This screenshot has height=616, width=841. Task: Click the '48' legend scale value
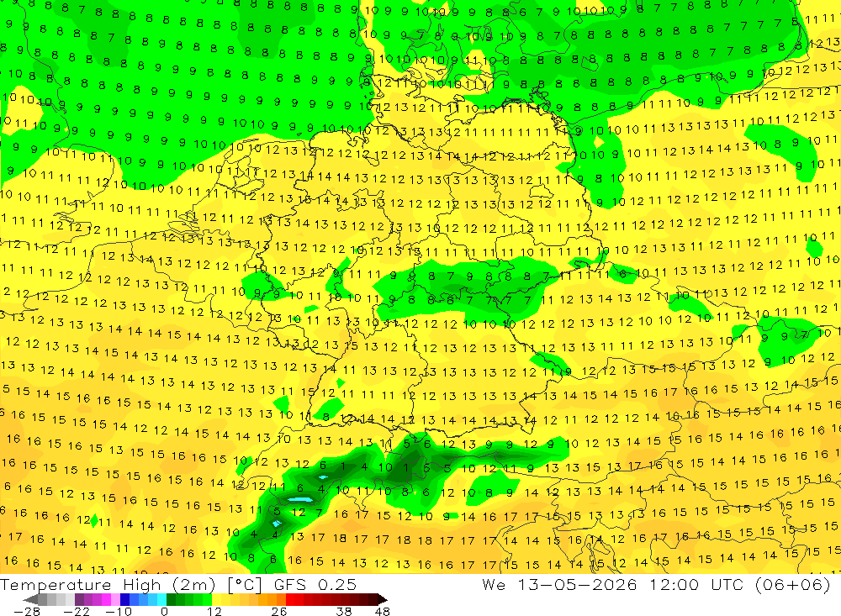pyautogui.click(x=383, y=611)
